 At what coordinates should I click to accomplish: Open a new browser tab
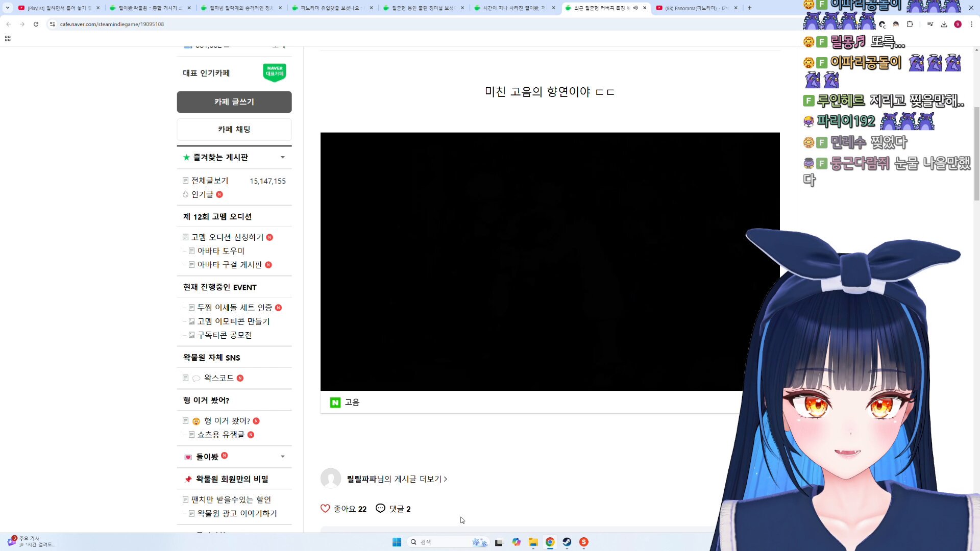(749, 8)
